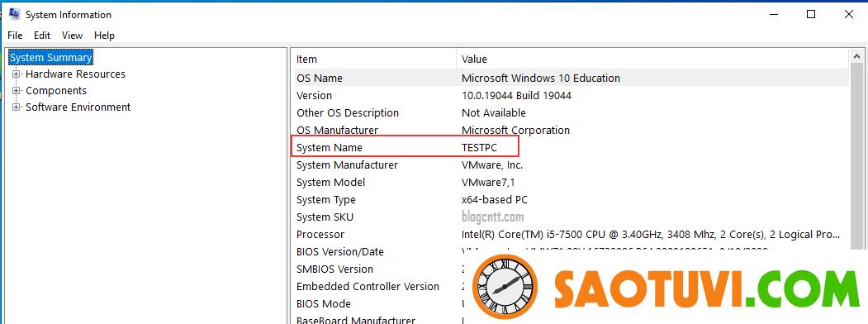
Task: Click the VMware7,1 value
Action: coord(489,182)
